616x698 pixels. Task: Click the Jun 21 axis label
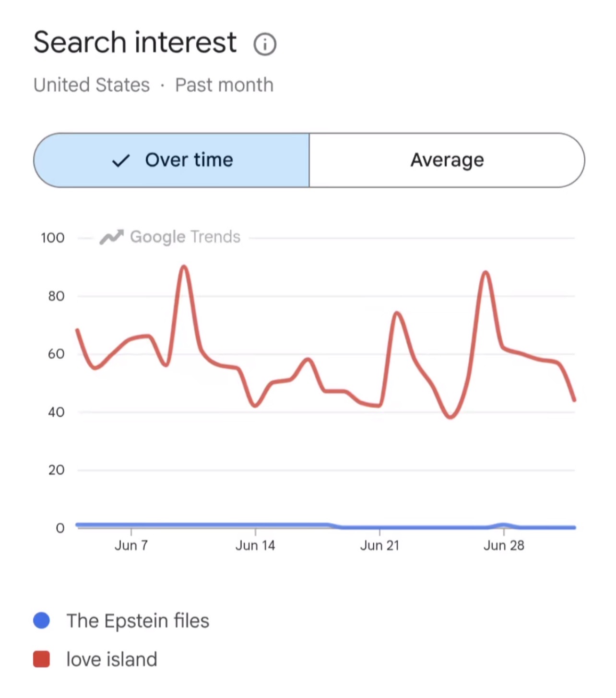[x=379, y=546]
